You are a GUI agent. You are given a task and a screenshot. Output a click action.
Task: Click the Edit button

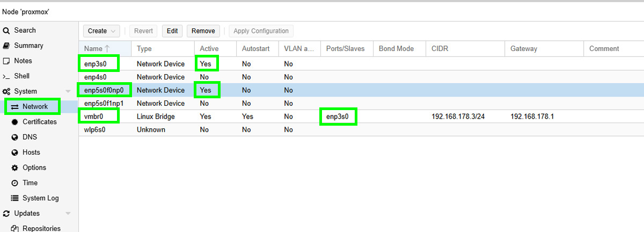coord(172,31)
